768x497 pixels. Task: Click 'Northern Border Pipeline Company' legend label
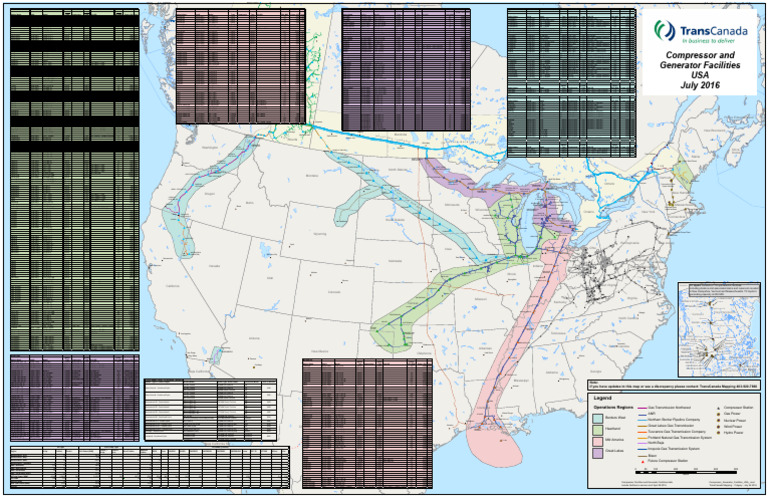click(x=674, y=420)
